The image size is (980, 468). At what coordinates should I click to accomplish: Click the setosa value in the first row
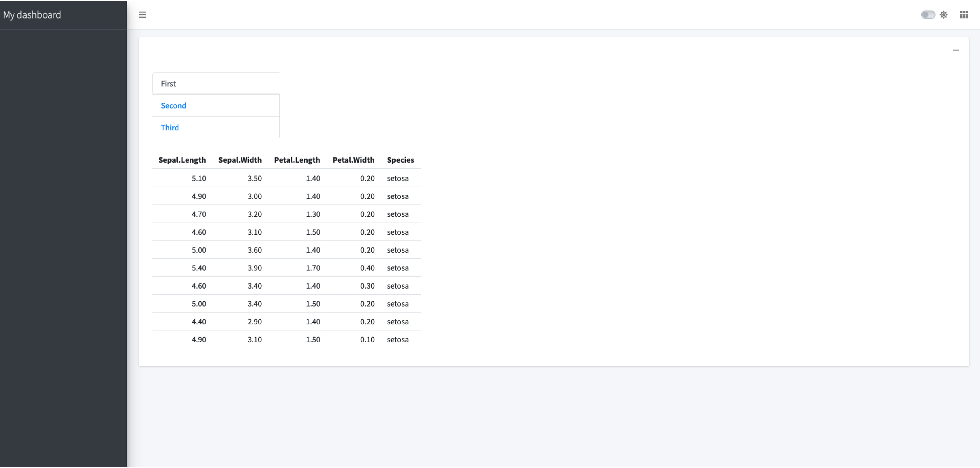(x=398, y=178)
